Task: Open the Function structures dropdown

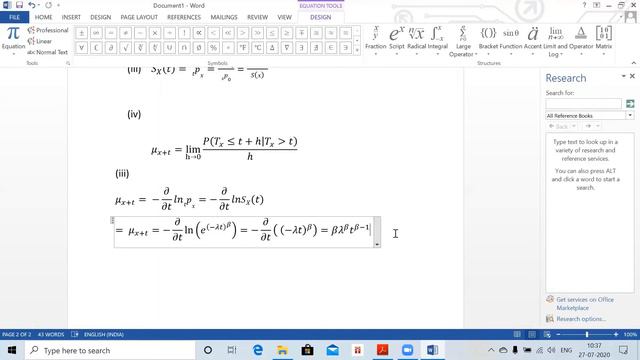Action: point(511,40)
